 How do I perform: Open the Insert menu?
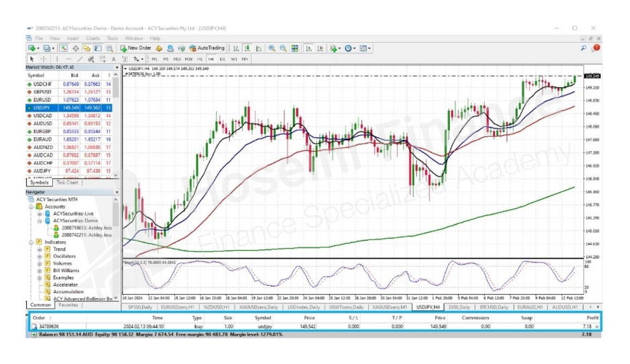click(73, 38)
